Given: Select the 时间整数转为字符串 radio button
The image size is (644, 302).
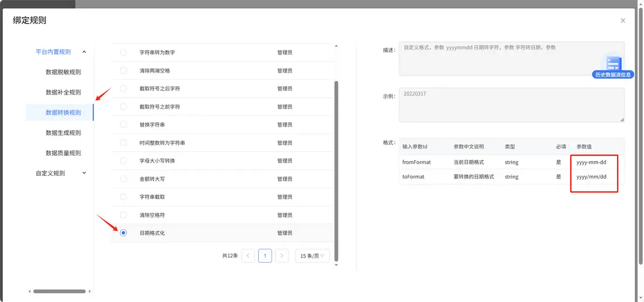Looking at the screenshot, I should [123, 142].
